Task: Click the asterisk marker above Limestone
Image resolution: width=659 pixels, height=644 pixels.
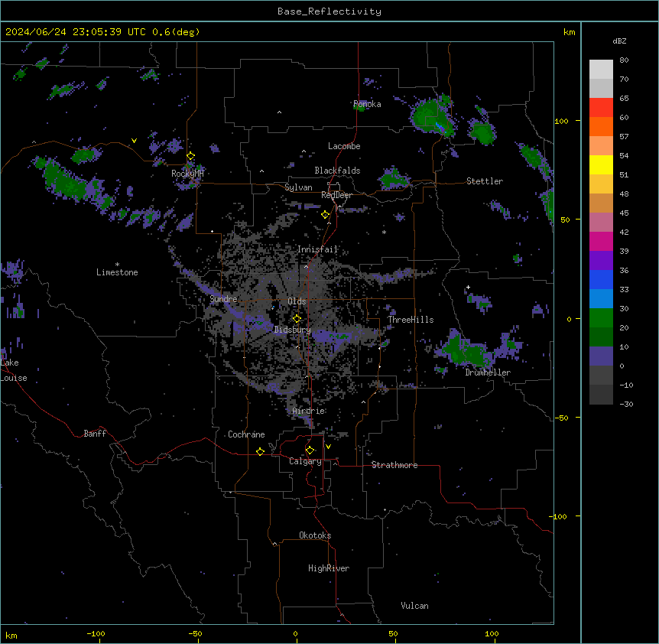Action: [x=117, y=265]
